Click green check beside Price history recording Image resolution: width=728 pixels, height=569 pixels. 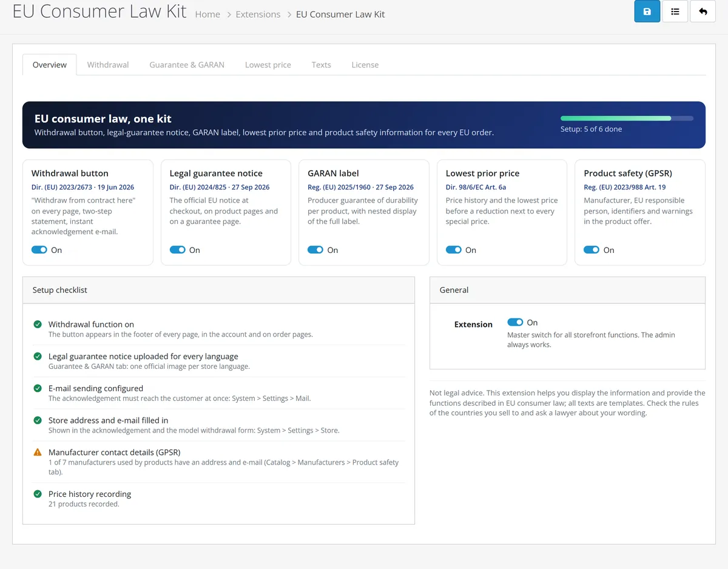tap(38, 494)
